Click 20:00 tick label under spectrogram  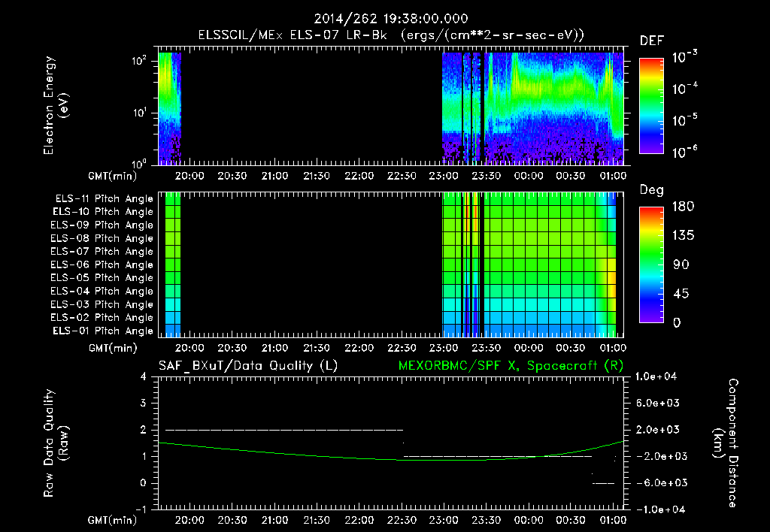189,176
